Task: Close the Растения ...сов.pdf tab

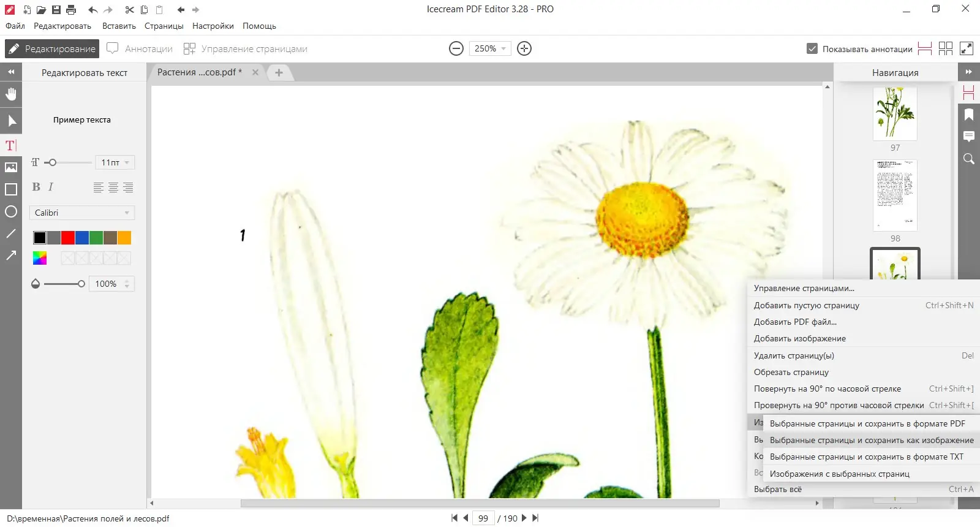Action: pos(255,72)
